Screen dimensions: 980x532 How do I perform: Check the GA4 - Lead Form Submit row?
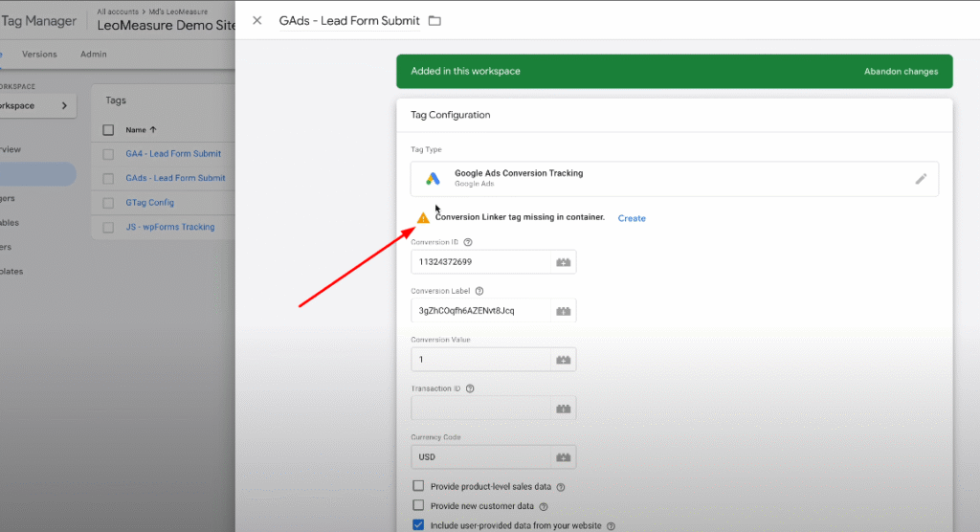coord(108,154)
